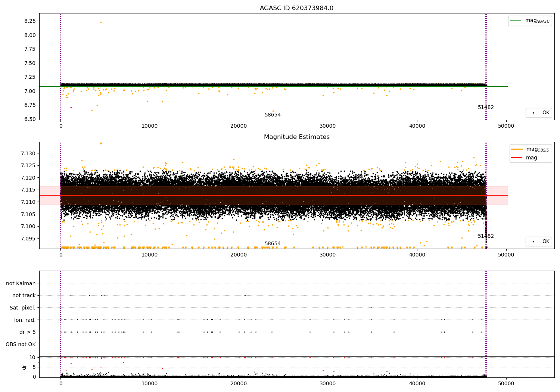Screen dimensions: 560x392
Task: Click the 7.115 y-axis tick label
Action: (x=28, y=190)
